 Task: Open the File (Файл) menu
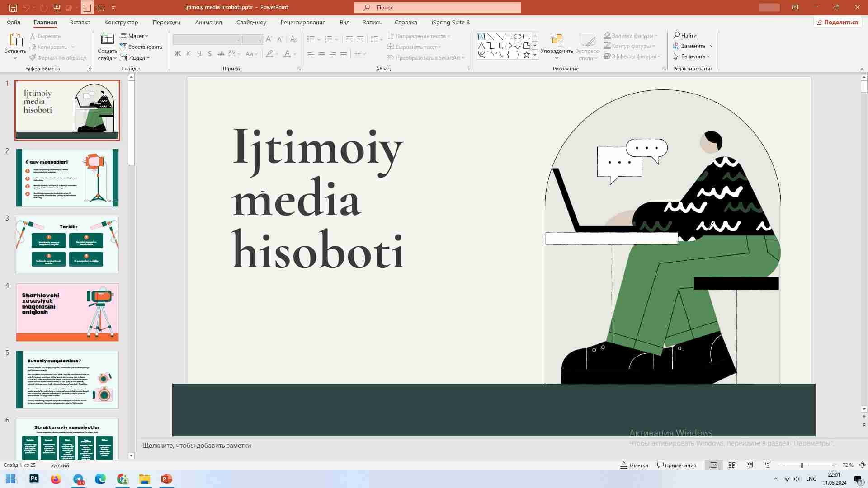[x=14, y=22]
